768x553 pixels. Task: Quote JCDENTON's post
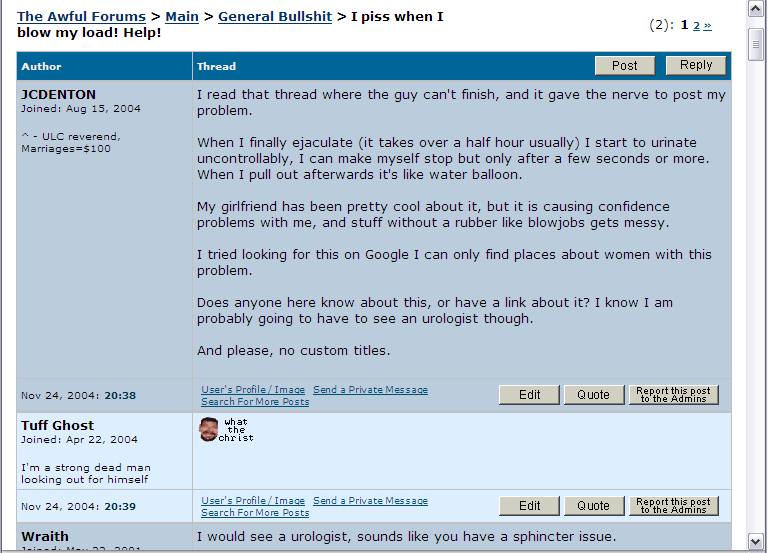click(594, 395)
